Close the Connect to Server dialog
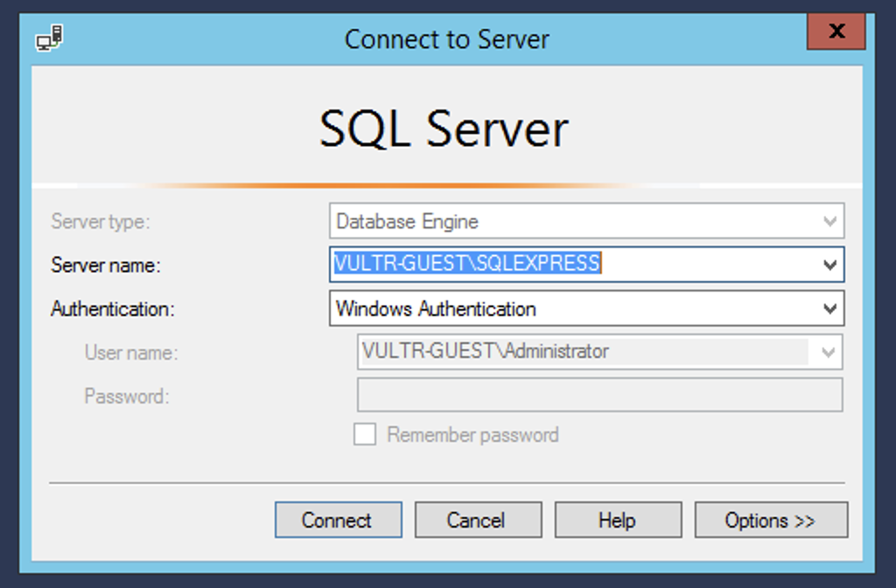Viewport: 896px width, 588px height. click(836, 31)
